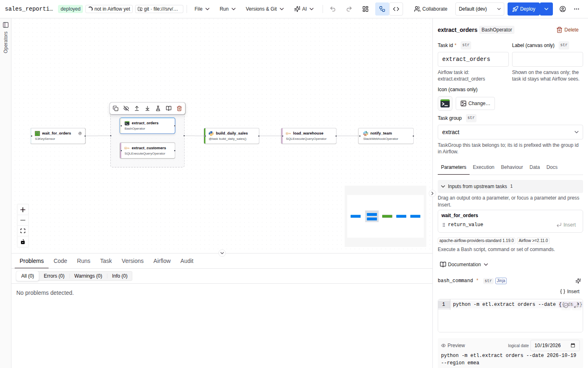Screen dimensions: 588x368
Task: Undo the last change
Action: [x=333, y=9]
